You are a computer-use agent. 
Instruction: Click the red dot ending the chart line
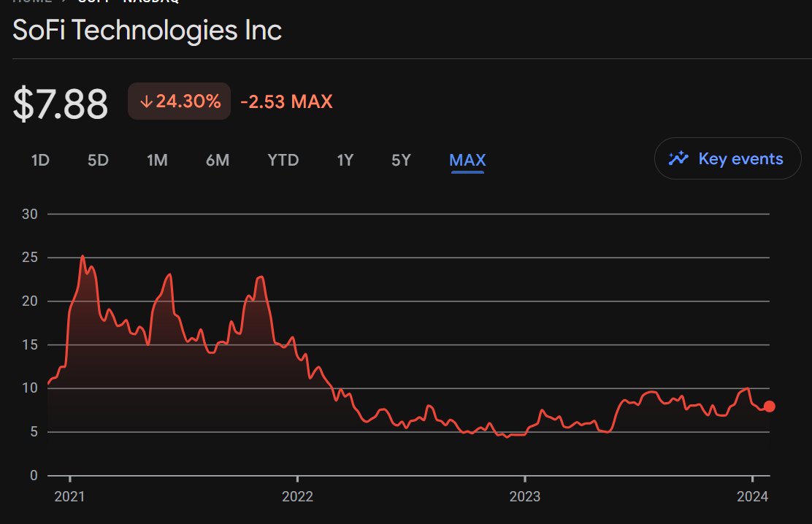coord(769,407)
